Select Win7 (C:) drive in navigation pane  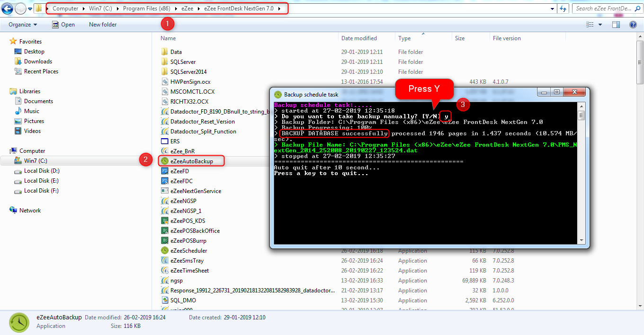[36, 161]
